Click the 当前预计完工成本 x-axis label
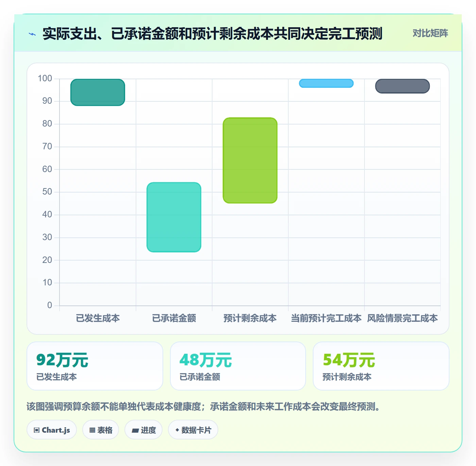The width and height of the screenshot is (476, 466). [326, 318]
